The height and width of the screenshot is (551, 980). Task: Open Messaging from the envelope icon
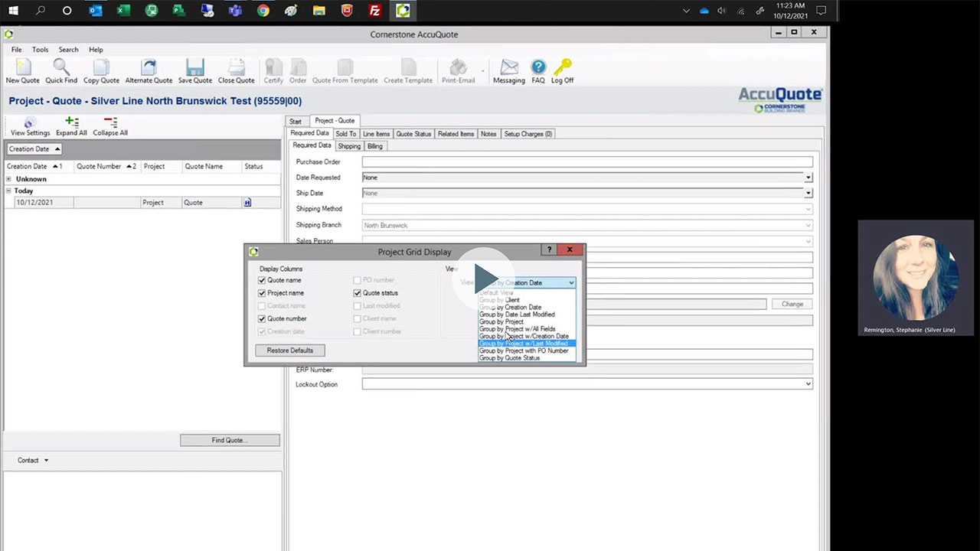(x=509, y=67)
